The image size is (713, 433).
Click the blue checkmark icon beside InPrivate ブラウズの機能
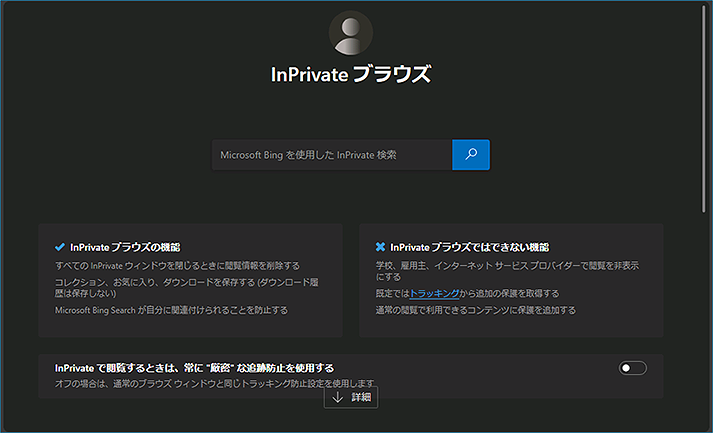(60, 247)
